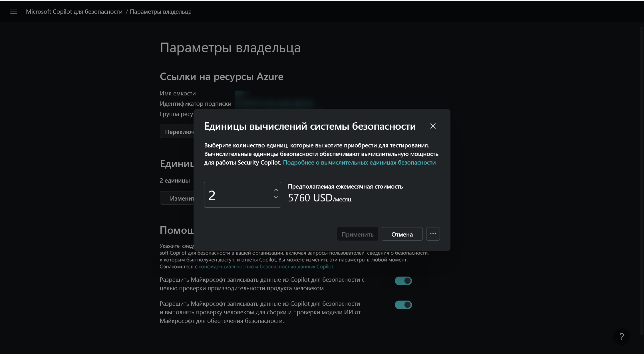This screenshot has height=354, width=644.
Task: Click Параметры владельца breadcrumb item
Action: (161, 12)
